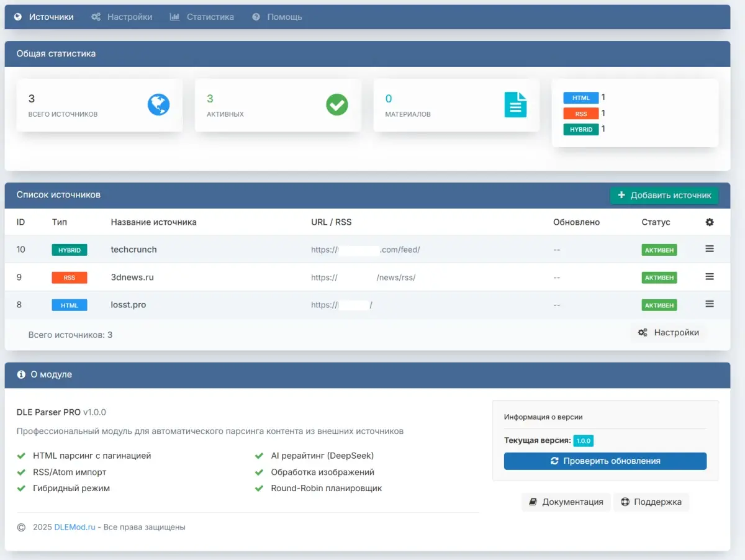
Task: Click Настройки button below sources list
Action: pyautogui.click(x=668, y=333)
